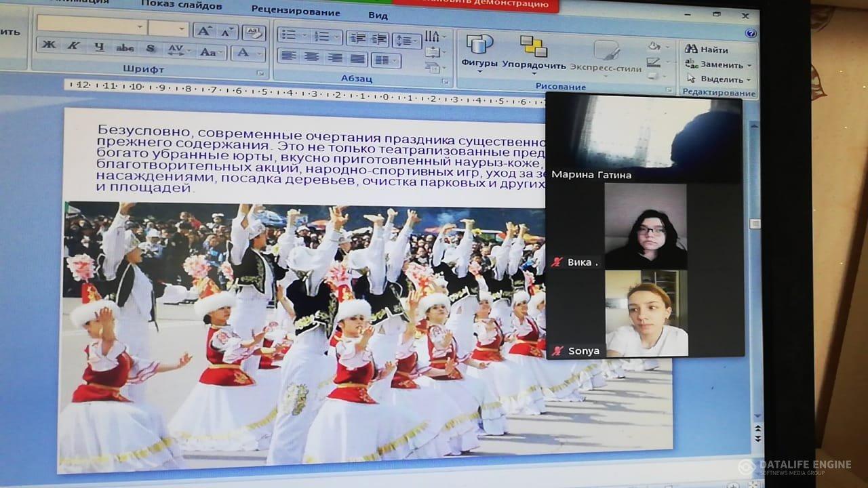
Task: Expand the font size dropdown
Action: tap(182, 29)
